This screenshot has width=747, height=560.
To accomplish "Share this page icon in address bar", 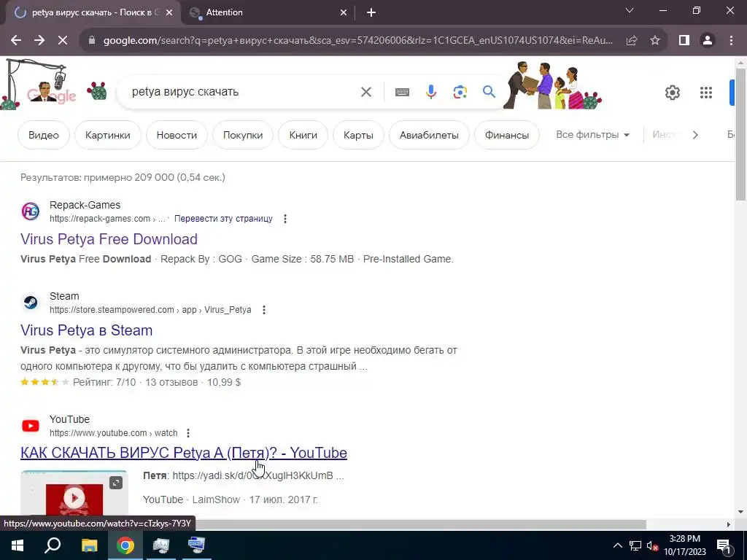I will 632,41.
